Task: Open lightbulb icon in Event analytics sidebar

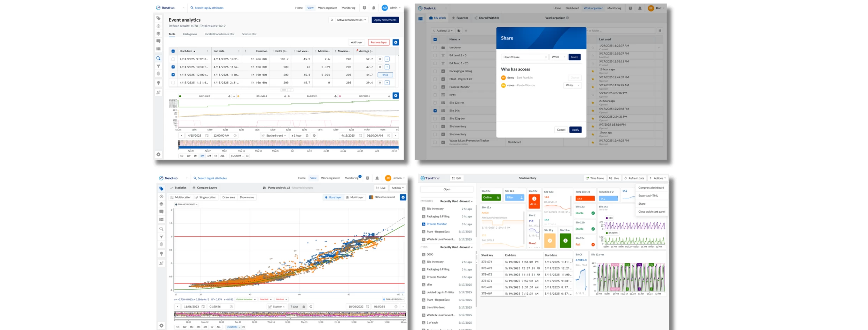Action: click(x=159, y=83)
